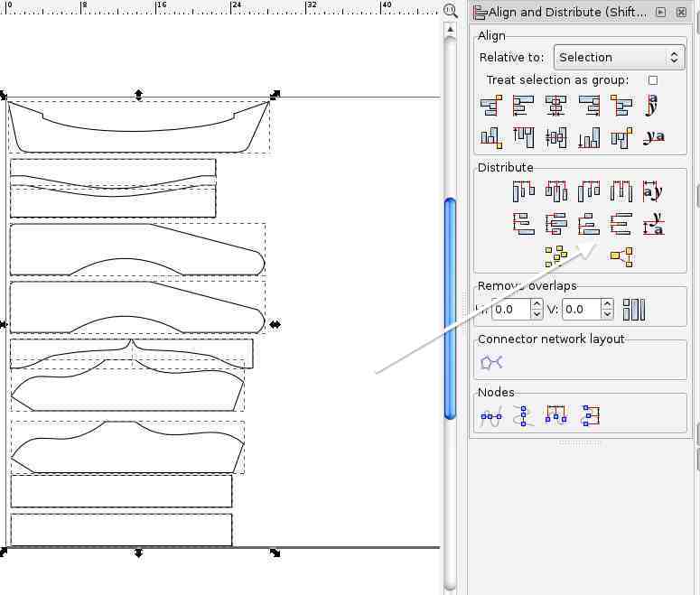700x595 pixels.
Task: Click the Align left edges icon
Action: pyautogui.click(x=524, y=106)
